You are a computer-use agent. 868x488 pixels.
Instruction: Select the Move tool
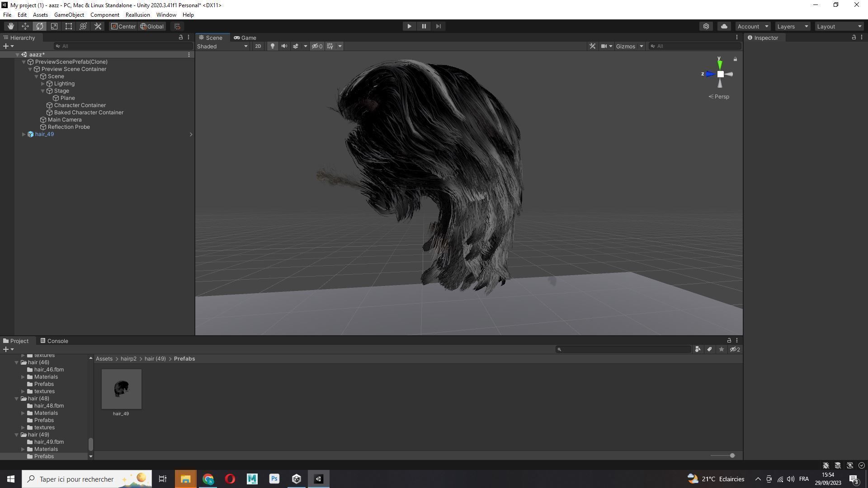25,26
